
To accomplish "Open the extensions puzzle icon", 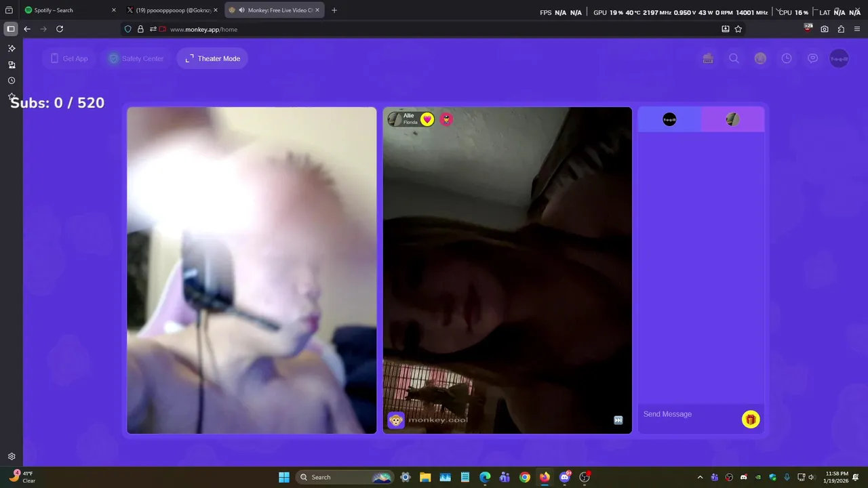I will click(841, 29).
